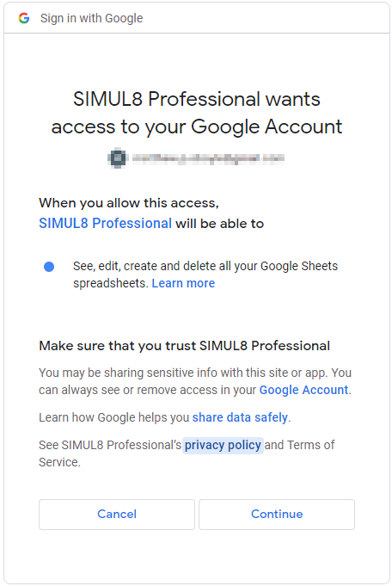Click the 'You may be sharing sensitive info' paragraph
392x586 pixels.
click(195, 381)
